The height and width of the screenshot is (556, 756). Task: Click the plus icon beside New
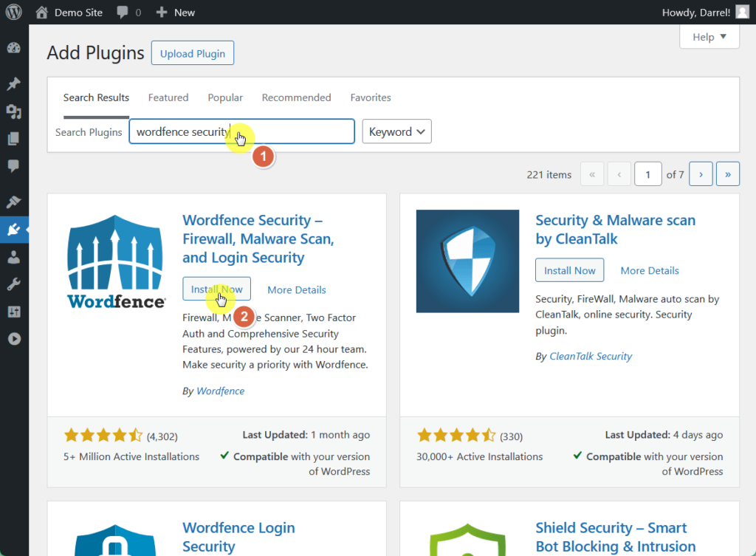pyautogui.click(x=162, y=12)
